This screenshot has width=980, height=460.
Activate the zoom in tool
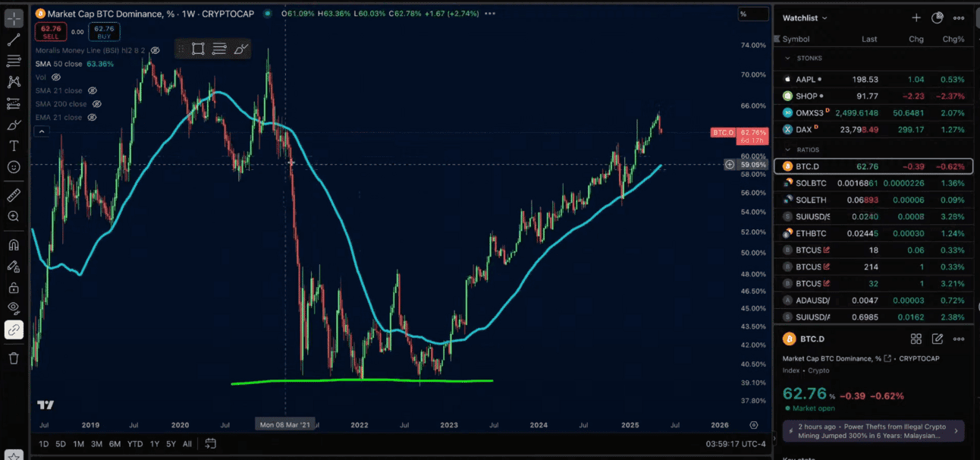click(14, 216)
